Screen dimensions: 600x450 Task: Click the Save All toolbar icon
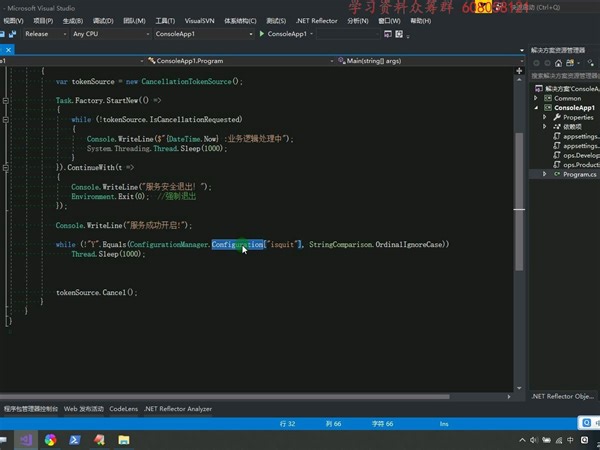pyautogui.click(x=12, y=34)
